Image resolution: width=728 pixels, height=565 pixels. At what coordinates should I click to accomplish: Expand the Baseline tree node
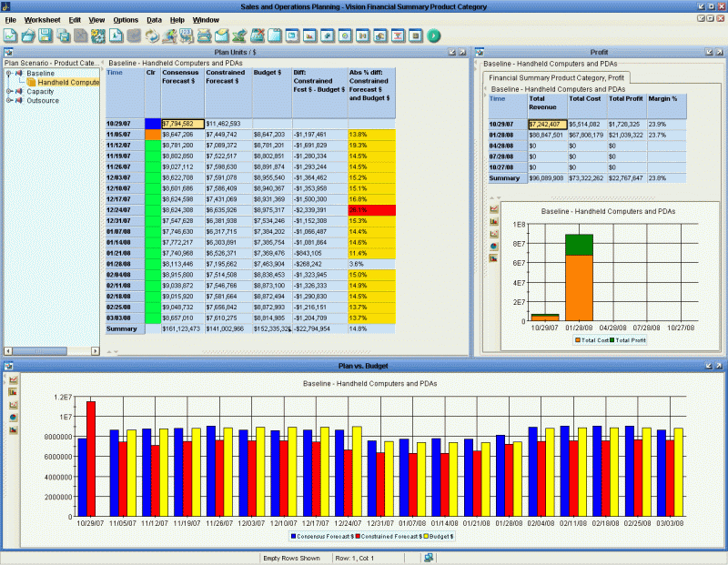click(8, 74)
